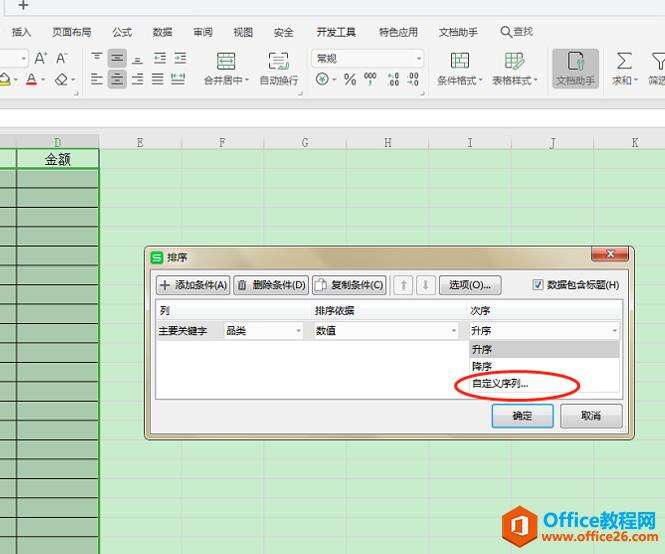
Task: Click the 文档助手 ribbon button
Action: click(x=576, y=68)
